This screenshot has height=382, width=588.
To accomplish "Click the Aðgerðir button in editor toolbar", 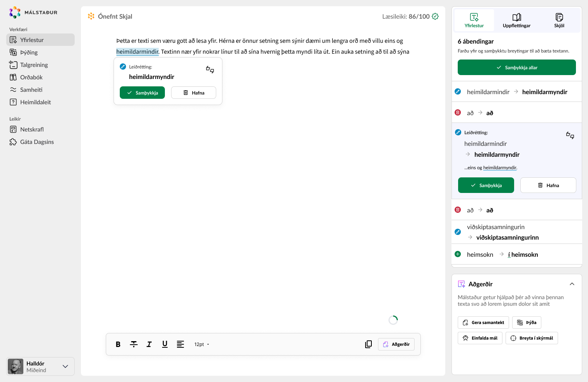I will click(x=396, y=344).
